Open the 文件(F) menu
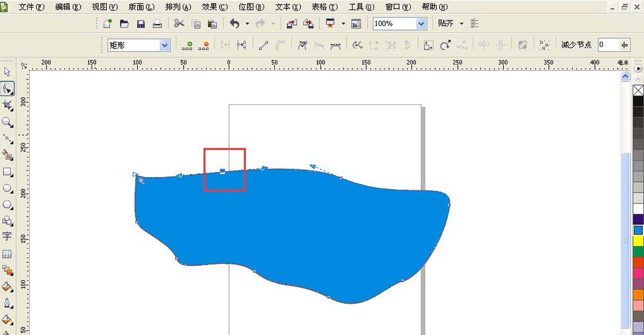Screen dimensions: 644x335 (32, 7)
